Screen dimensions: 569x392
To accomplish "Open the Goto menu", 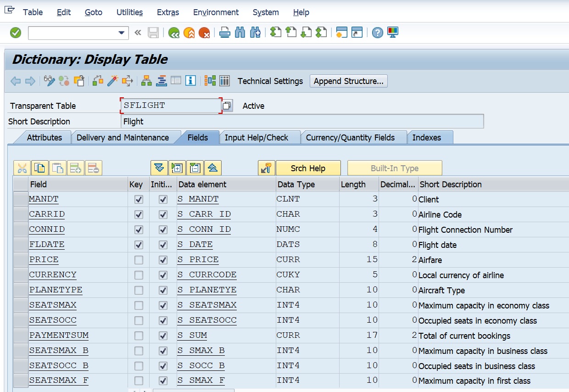I will tap(94, 12).
